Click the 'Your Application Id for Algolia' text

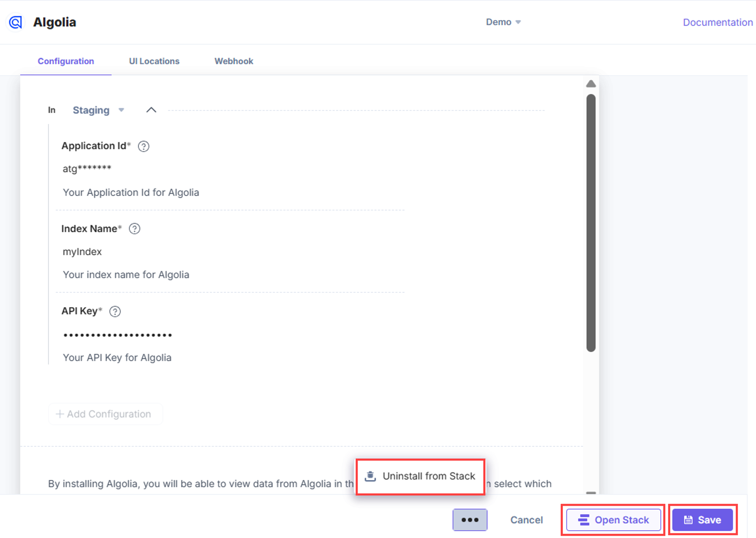point(131,192)
